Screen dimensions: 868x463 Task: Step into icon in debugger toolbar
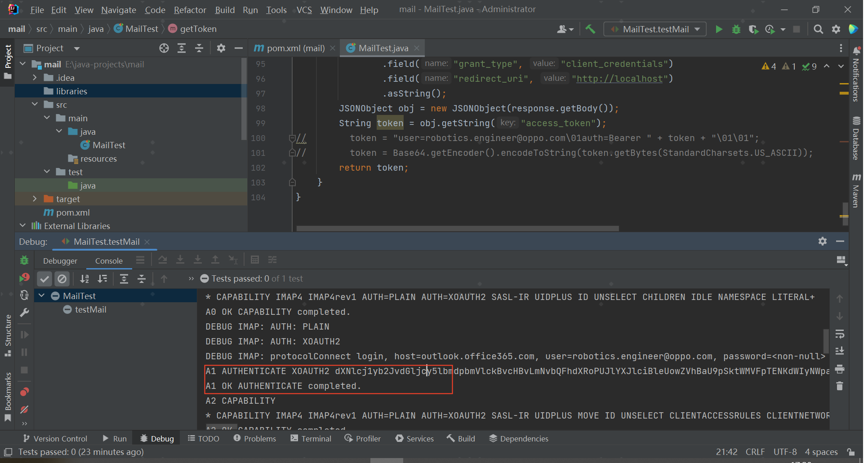point(180,260)
